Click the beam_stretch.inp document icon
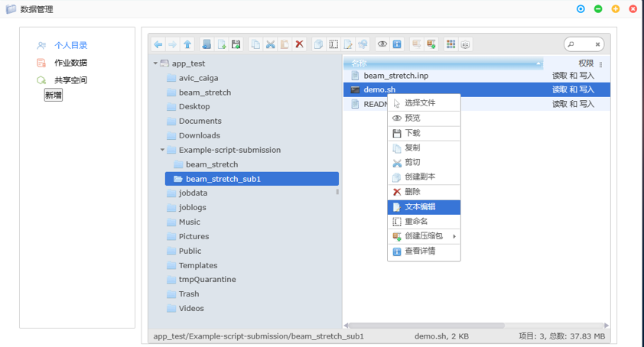Image resolution: width=644 pixels, height=347 pixels. (x=355, y=76)
